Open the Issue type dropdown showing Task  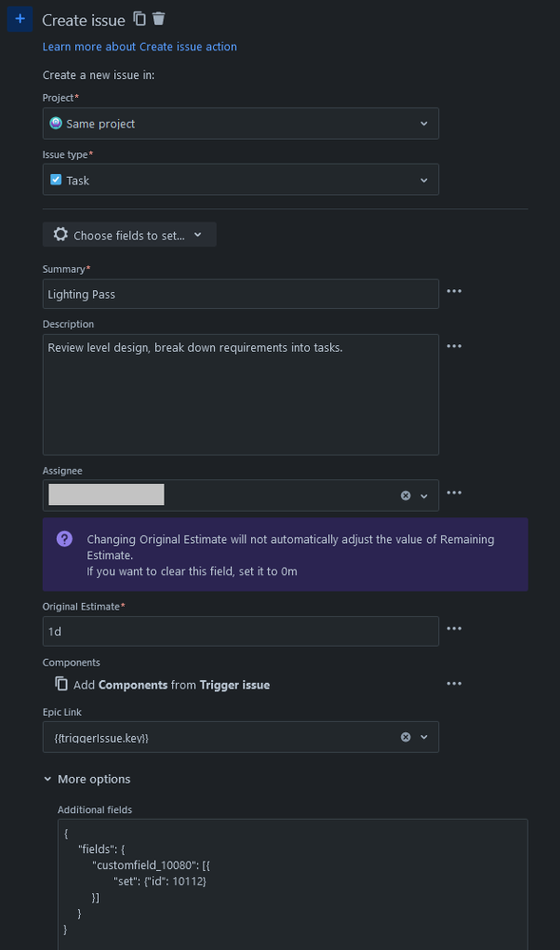[x=241, y=180]
